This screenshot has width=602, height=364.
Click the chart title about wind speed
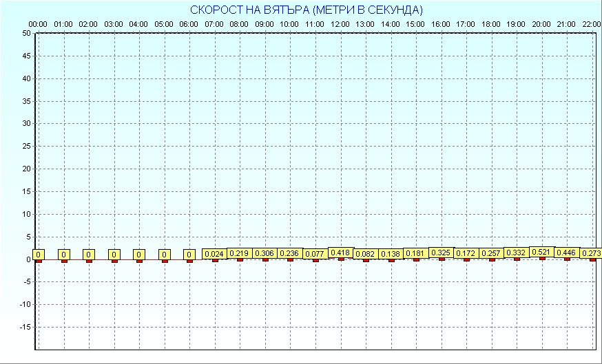307,10
